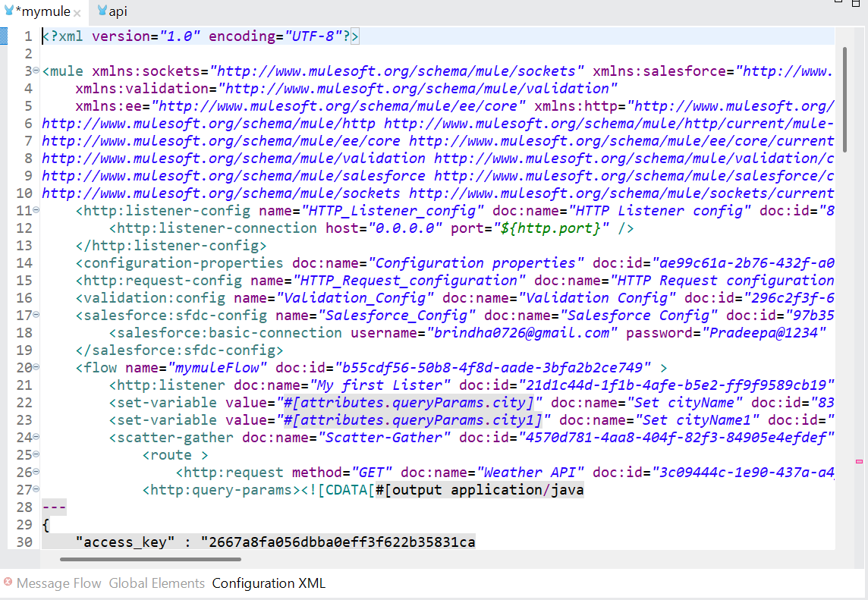Click the vertical scrollbar thumb
The height and width of the screenshot is (600, 868).
click(x=844, y=97)
